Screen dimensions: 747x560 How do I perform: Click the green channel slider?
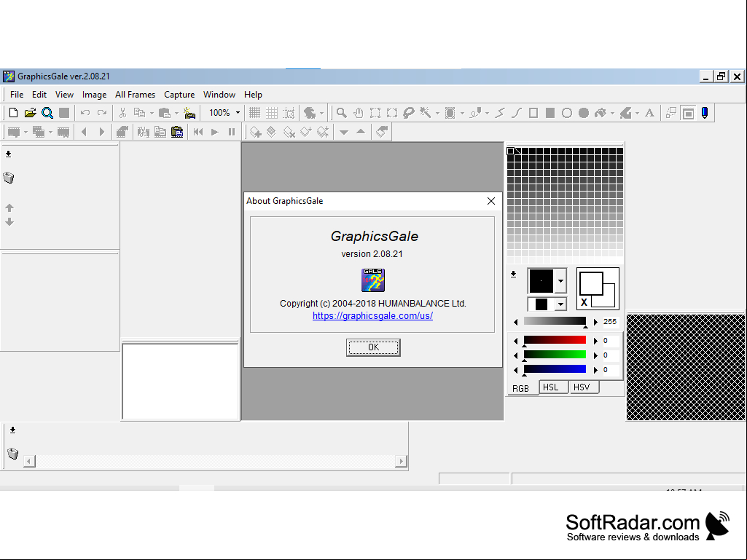tap(555, 355)
